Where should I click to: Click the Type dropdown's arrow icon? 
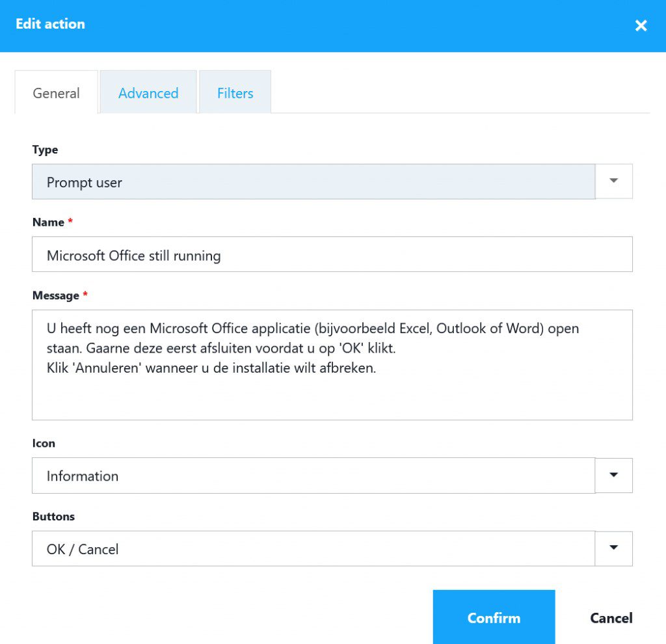click(x=613, y=181)
